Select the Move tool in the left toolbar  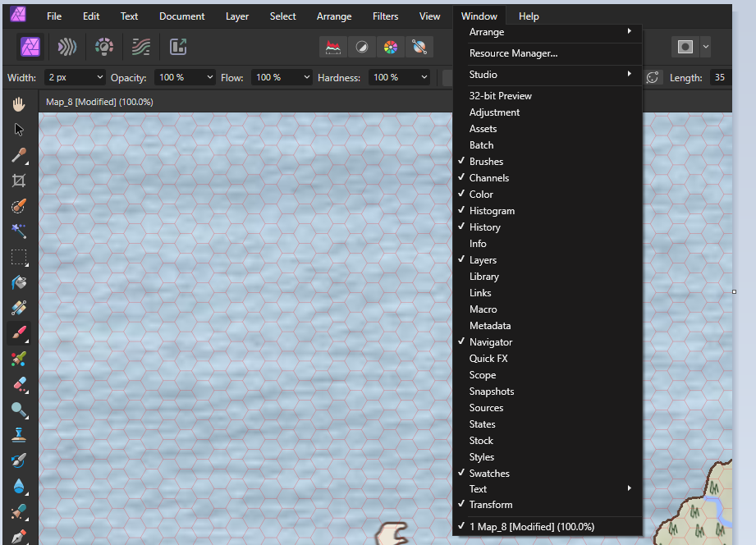coord(18,129)
